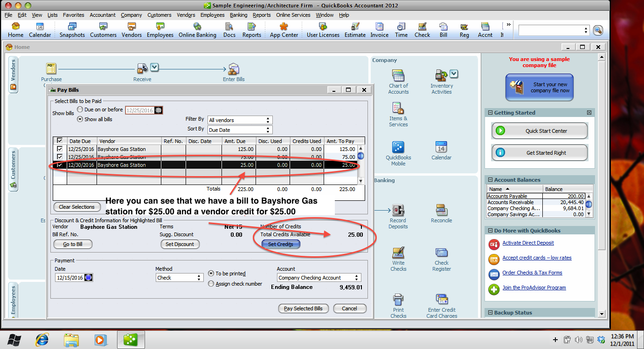Create an Estimate from the toolbar
The height and width of the screenshot is (349, 644).
click(x=355, y=30)
